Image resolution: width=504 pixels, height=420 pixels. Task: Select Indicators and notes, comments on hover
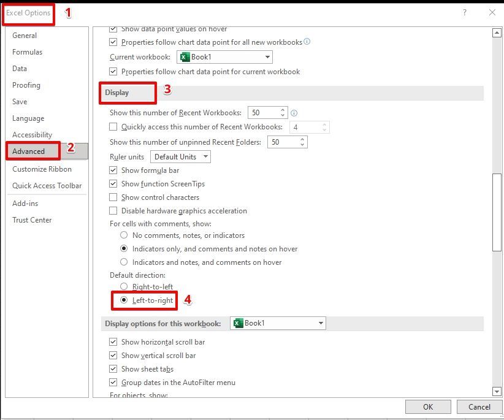pyautogui.click(x=124, y=262)
